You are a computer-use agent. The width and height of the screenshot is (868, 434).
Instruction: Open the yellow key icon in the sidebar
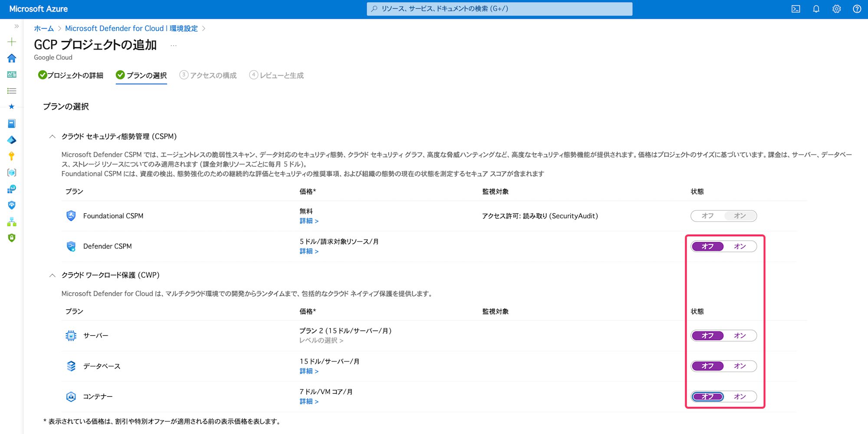click(x=12, y=156)
